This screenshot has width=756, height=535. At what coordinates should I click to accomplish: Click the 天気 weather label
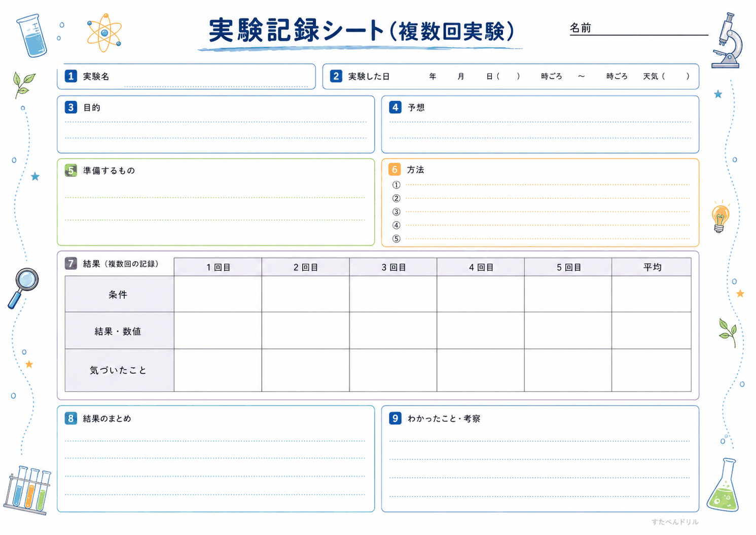click(651, 77)
